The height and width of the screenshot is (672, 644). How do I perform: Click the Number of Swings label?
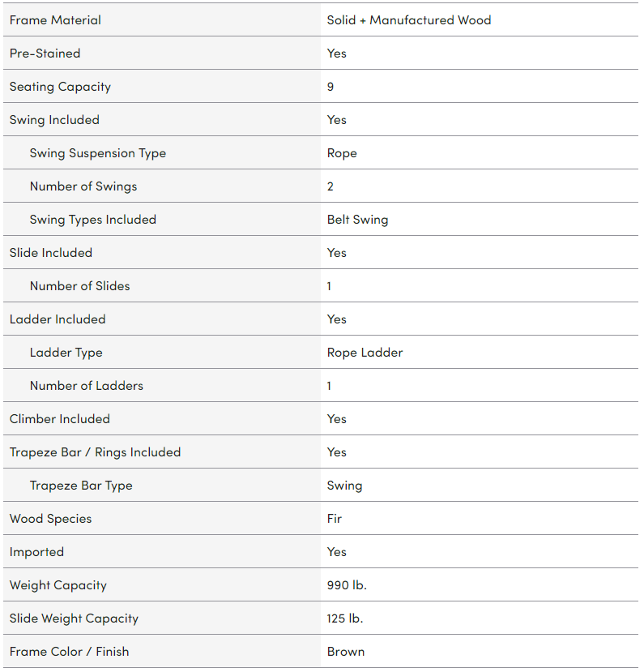click(x=83, y=186)
